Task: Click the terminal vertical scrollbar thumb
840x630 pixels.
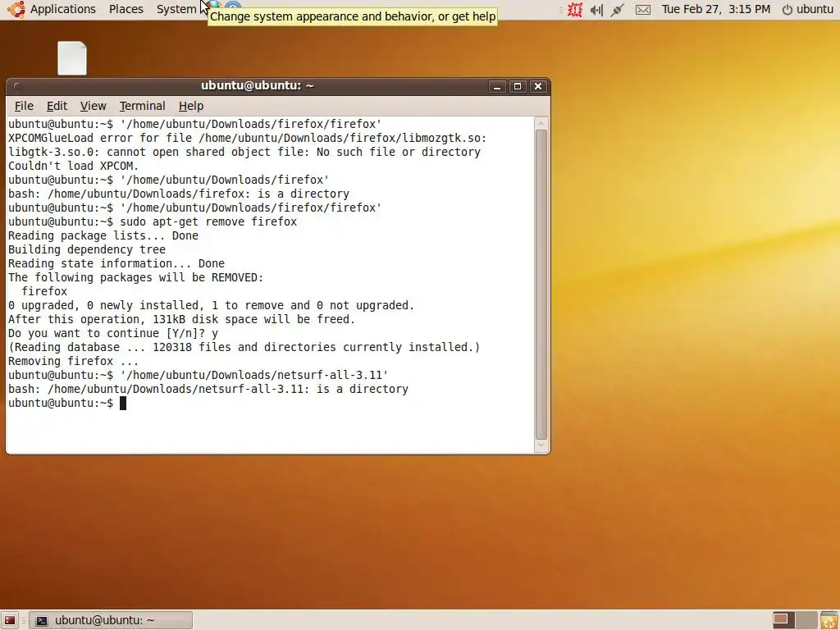Action: click(x=541, y=285)
